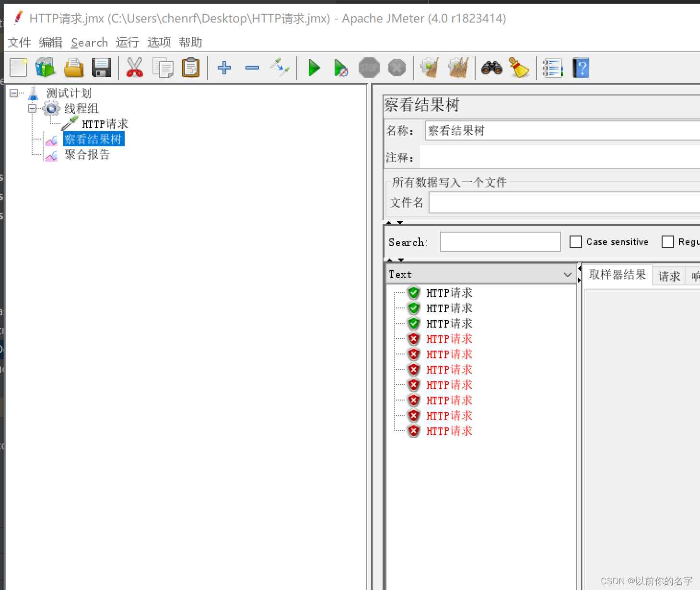Select 察看结果树 in the tree
The image size is (700, 590).
(93, 139)
